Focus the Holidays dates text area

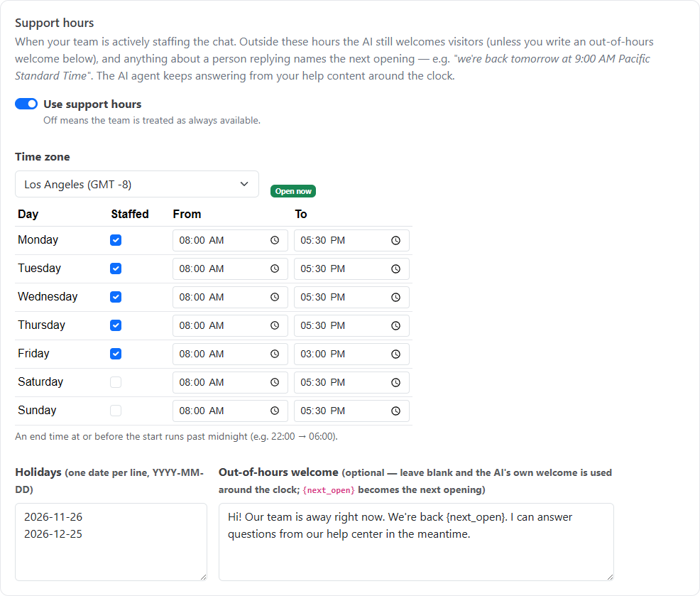(x=111, y=542)
